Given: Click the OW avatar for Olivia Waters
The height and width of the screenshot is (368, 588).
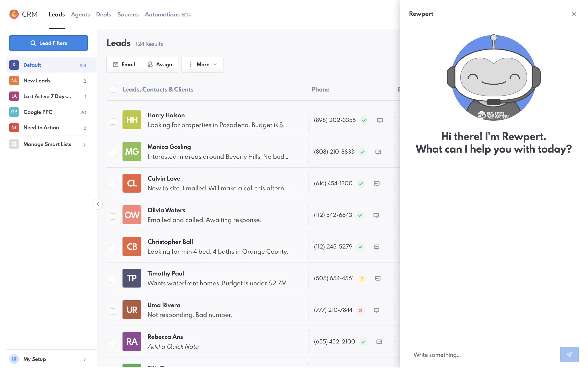Looking at the screenshot, I should click(132, 215).
